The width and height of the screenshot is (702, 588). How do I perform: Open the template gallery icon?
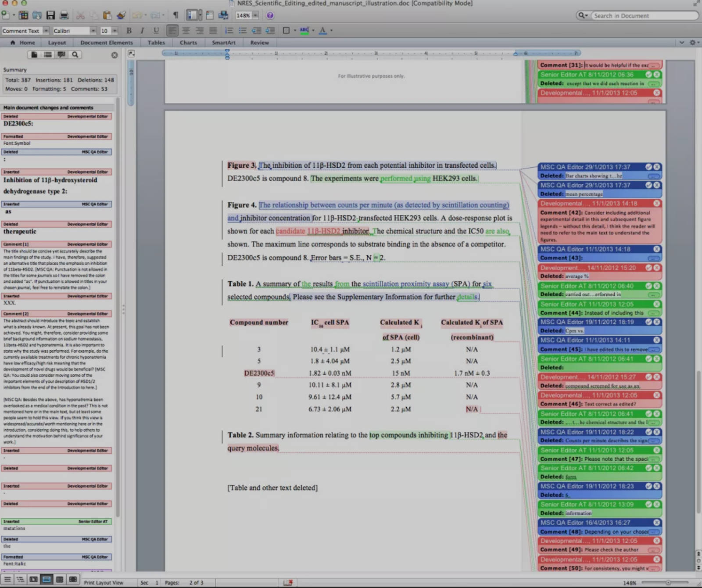[24, 15]
